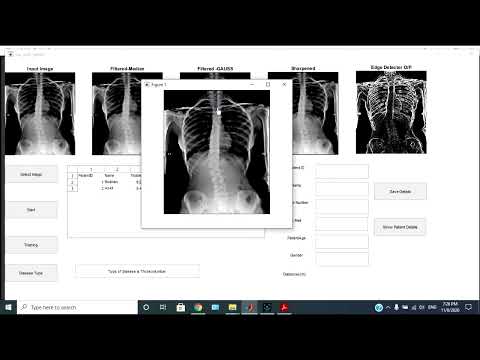The width and height of the screenshot is (480, 360).
Task: Show hidden system tray icons
Action: click(388, 307)
